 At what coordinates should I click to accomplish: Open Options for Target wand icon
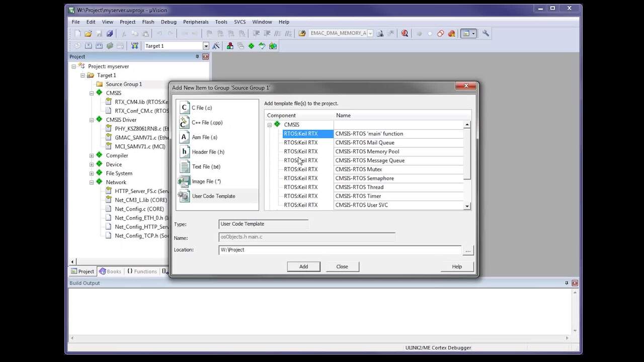[x=216, y=46]
